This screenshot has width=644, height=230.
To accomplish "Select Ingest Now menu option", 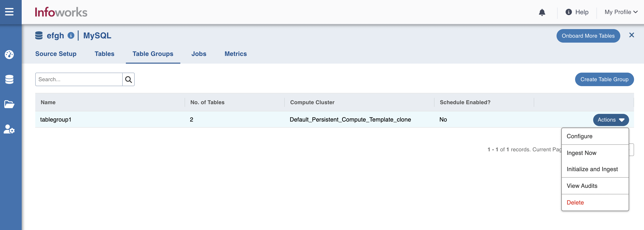I will click(595, 153).
